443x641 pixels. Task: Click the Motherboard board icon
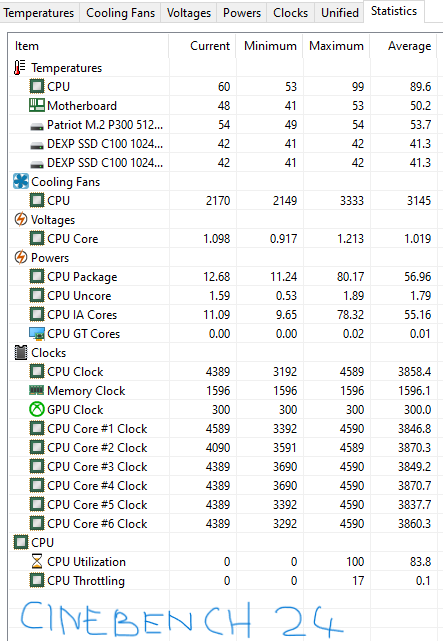click(37, 105)
